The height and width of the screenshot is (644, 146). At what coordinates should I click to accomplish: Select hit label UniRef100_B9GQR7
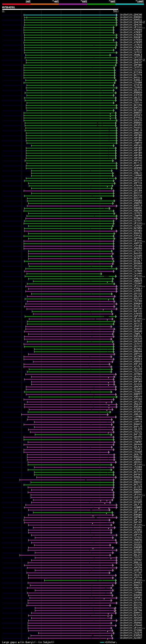click(131, 37)
